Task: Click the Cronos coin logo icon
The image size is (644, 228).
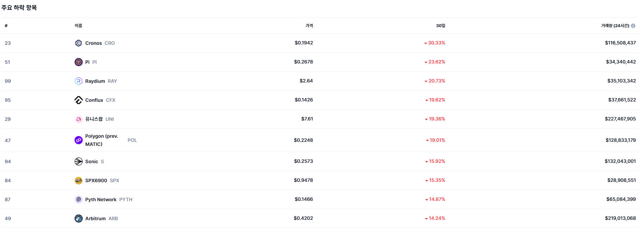Action: [78, 43]
